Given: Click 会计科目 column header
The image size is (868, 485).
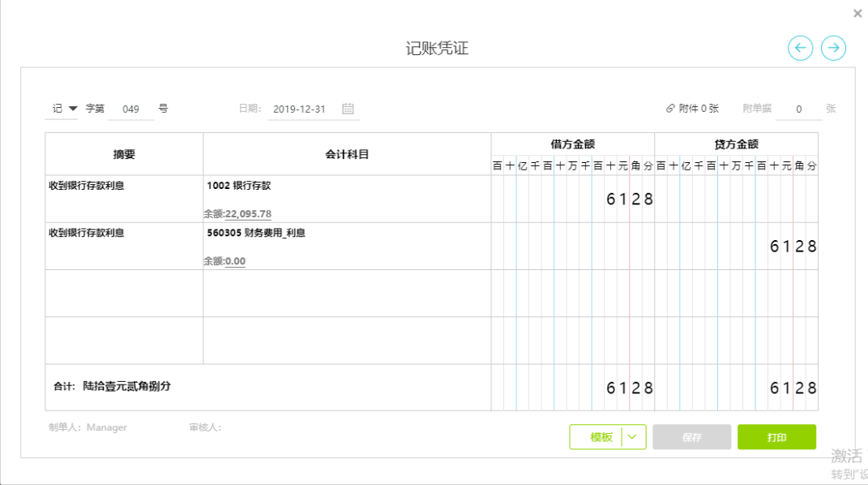Looking at the screenshot, I should (x=347, y=154).
